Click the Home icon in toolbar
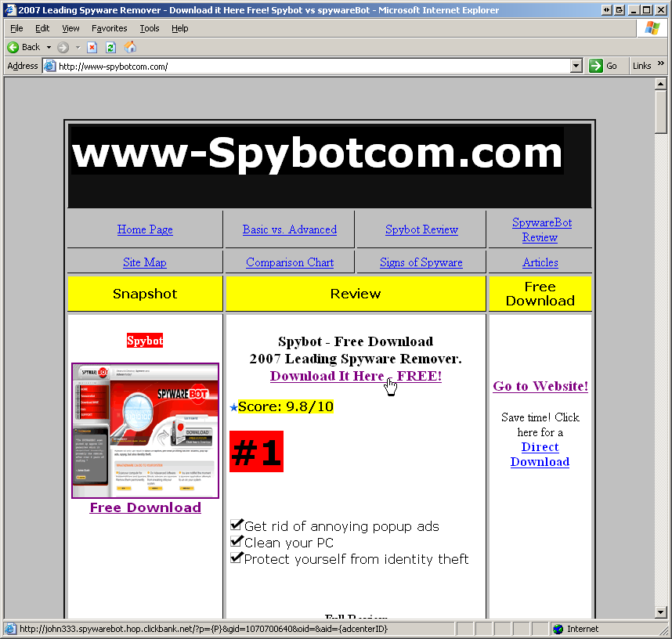The image size is (672, 639). tap(130, 47)
